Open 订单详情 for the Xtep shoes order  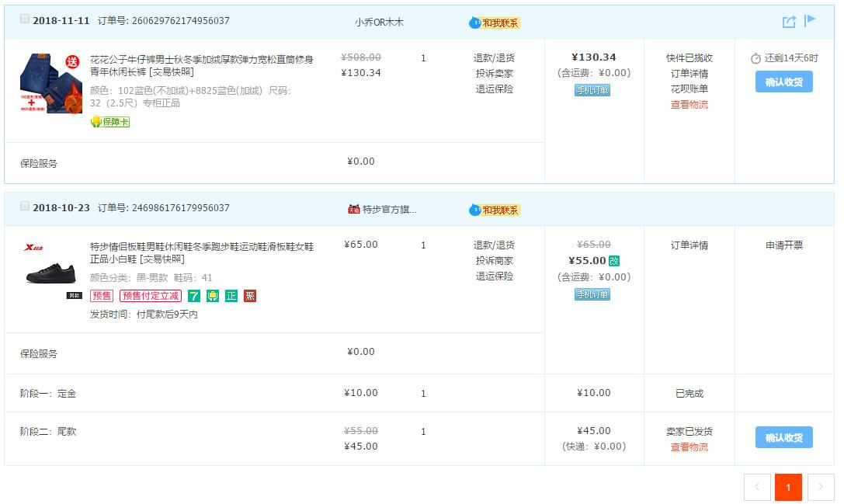coord(689,245)
